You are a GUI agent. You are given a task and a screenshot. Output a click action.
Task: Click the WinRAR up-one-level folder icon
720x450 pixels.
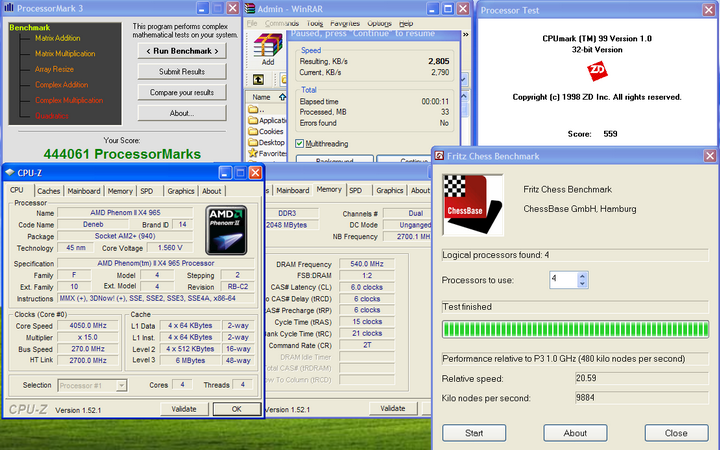(x=259, y=80)
